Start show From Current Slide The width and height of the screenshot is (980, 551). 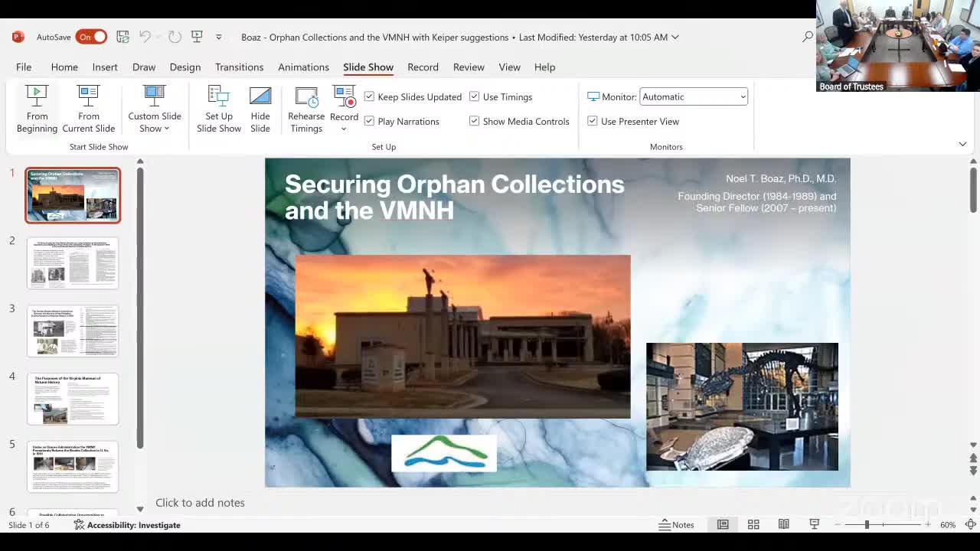88,109
